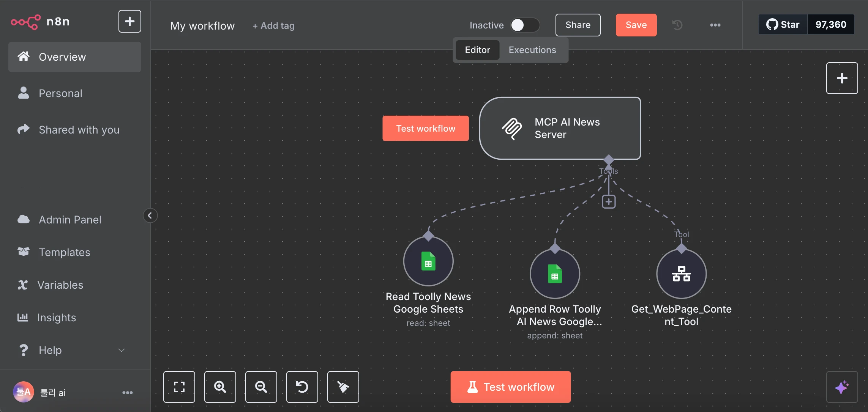This screenshot has height=412, width=868.
Task: Click the small Test workflow button beside the MCP node
Action: pyautogui.click(x=426, y=129)
